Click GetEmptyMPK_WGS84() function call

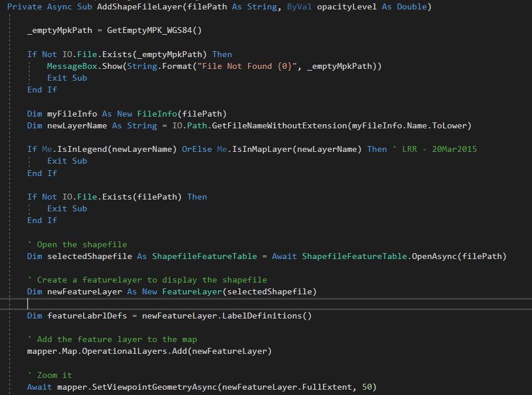154,30
